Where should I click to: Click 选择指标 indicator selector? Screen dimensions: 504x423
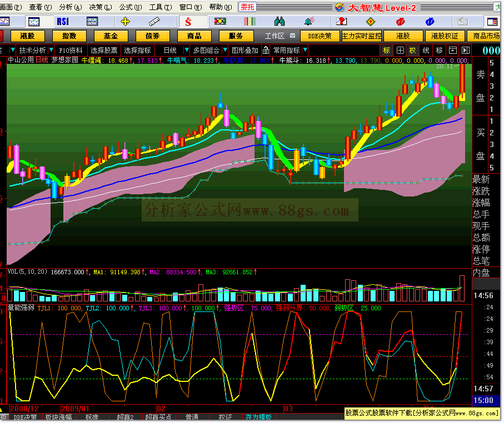[137, 50]
